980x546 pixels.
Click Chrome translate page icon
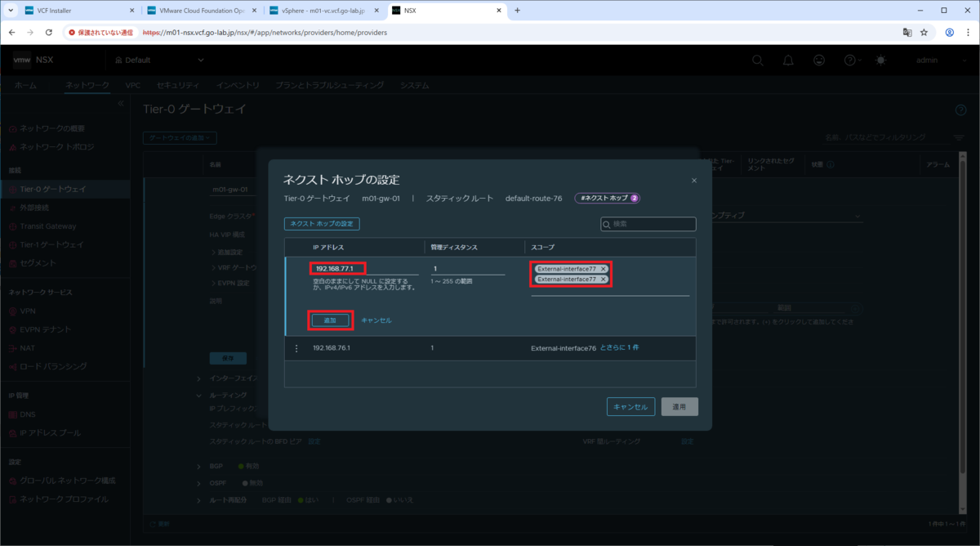coord(906,33)
